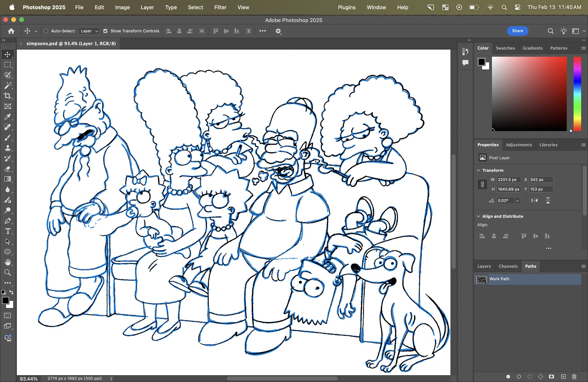Open the Filter menu
The width and height of the screenshot is (588, 382).
click(x=220, y=7)
